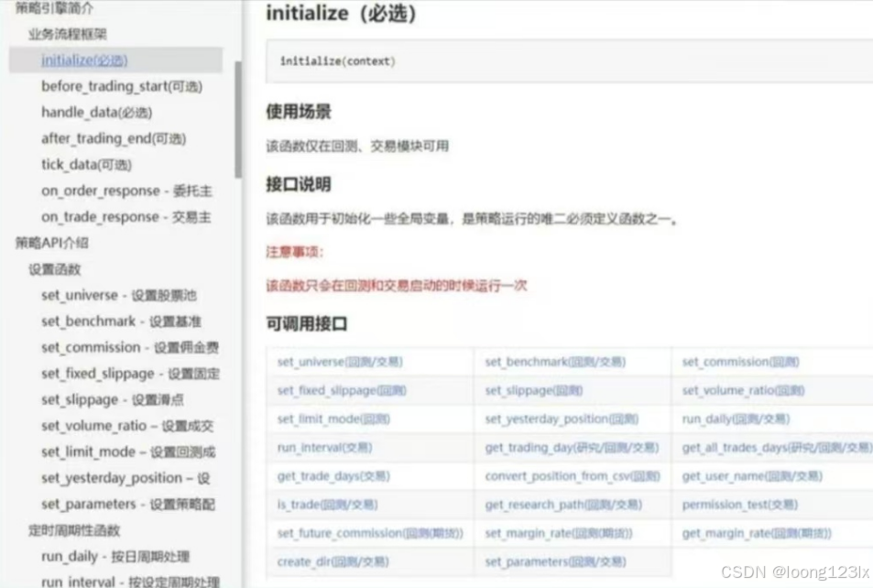Follow permission_test(交易) table link
The height and width of the screenshot is (588, 873).
(x=740, y=505)
